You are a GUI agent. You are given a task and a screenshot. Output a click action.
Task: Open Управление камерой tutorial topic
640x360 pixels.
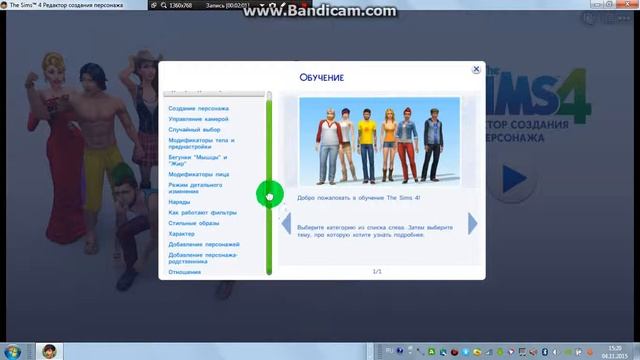[198, 119]
